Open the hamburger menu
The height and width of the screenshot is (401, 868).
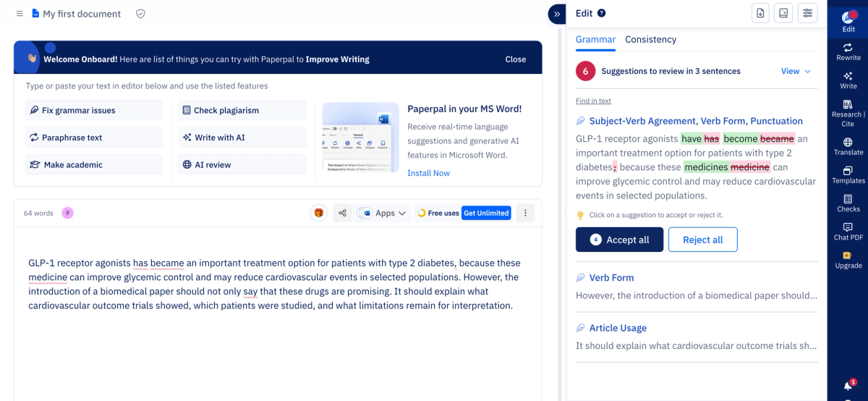coord(20,14)
